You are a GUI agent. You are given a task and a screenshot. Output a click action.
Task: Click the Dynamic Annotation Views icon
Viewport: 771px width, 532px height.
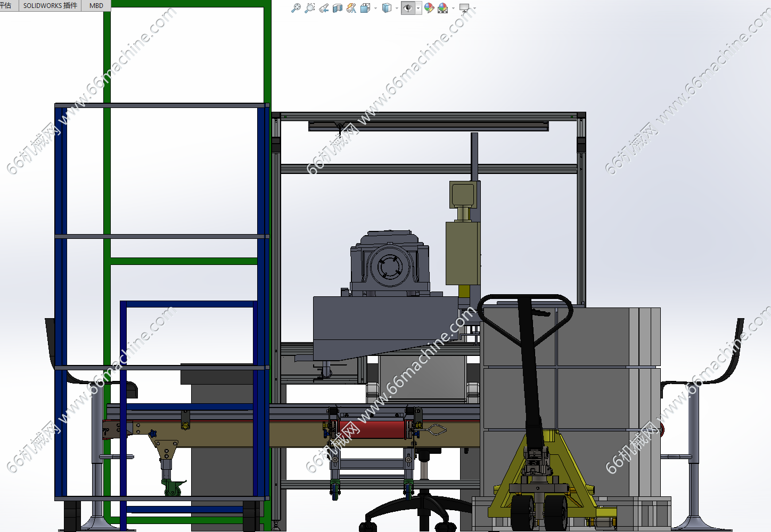(x=351, y=8)
